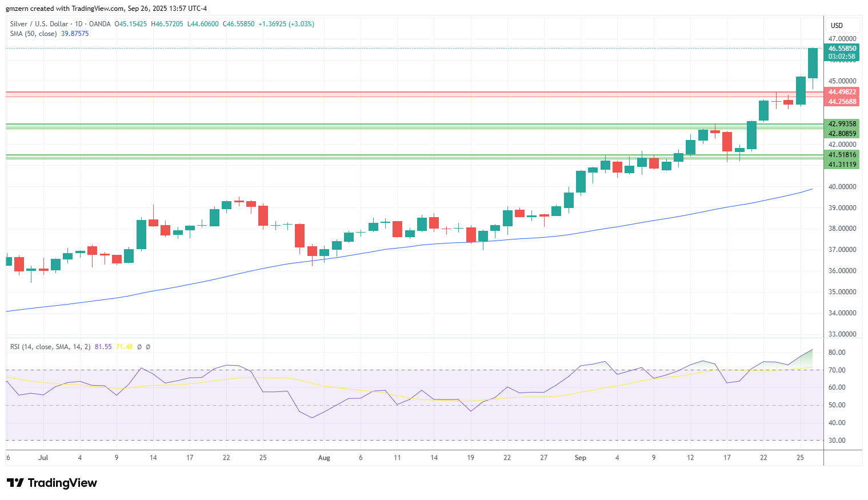Click the RSI (14, close, SMA, 14, 2) legend
868x500 pixels.
point(50,347)
